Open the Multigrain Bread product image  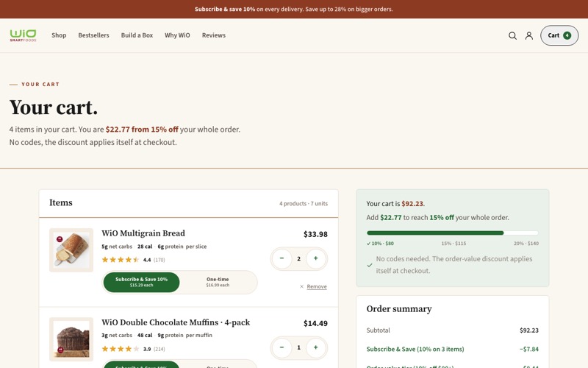point(71,250)
